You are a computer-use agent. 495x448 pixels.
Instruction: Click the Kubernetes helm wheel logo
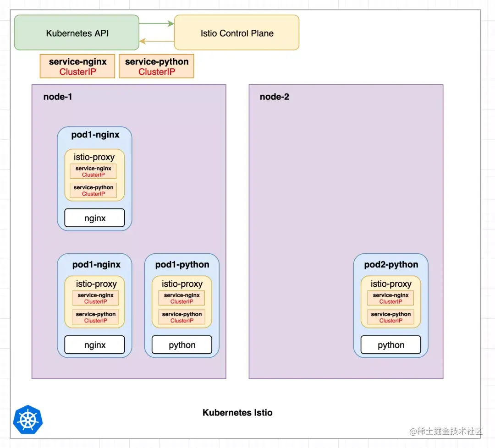pos(28,420)
